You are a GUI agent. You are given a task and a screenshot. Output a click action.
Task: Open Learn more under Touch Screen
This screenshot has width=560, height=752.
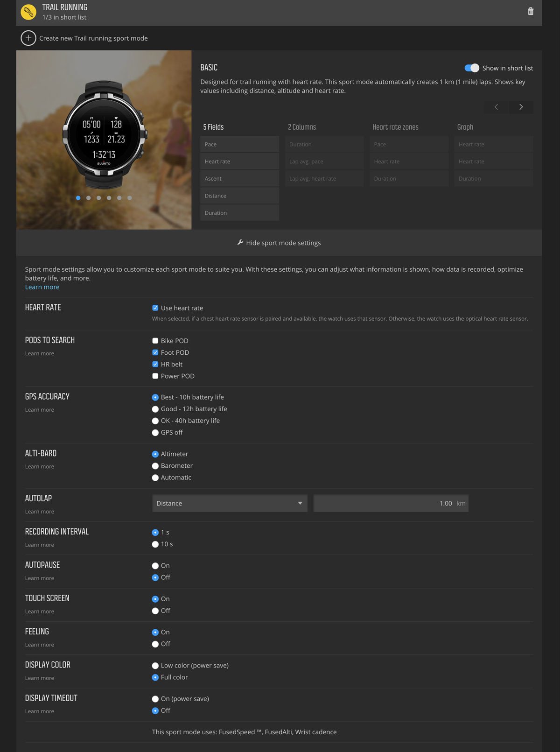[x=40, y=611]
